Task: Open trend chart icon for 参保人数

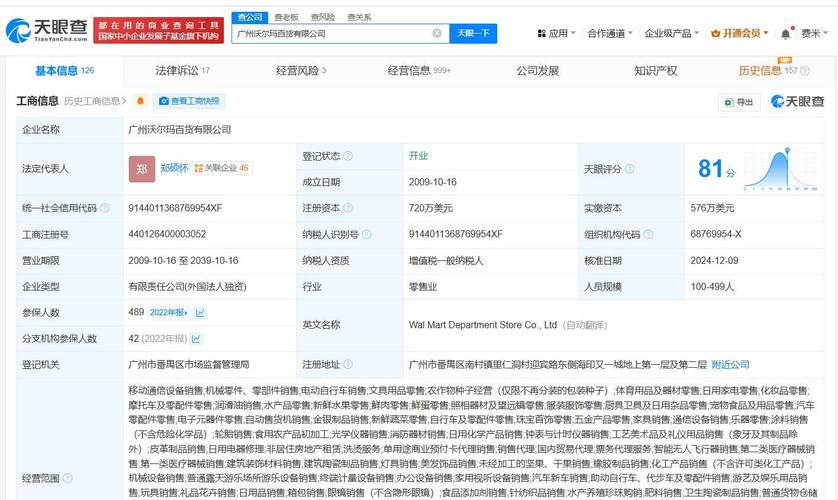Action: (x=200, y=312)
